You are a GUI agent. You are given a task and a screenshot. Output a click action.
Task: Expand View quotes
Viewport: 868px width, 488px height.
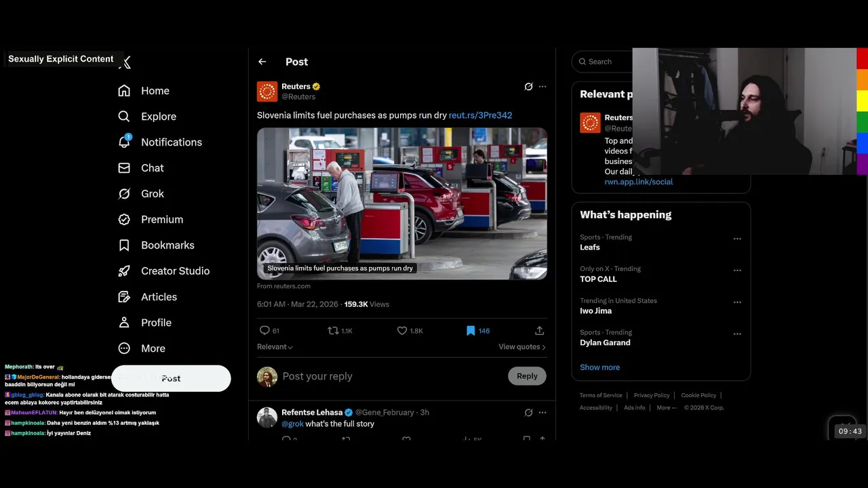pos(522,347)
